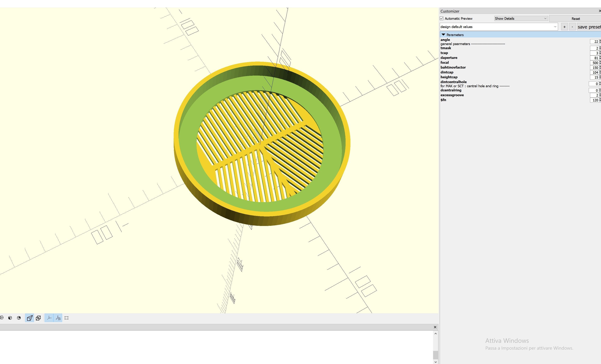Switch to Orthogonal wireframe-cube view

click(x=38, y=318)
